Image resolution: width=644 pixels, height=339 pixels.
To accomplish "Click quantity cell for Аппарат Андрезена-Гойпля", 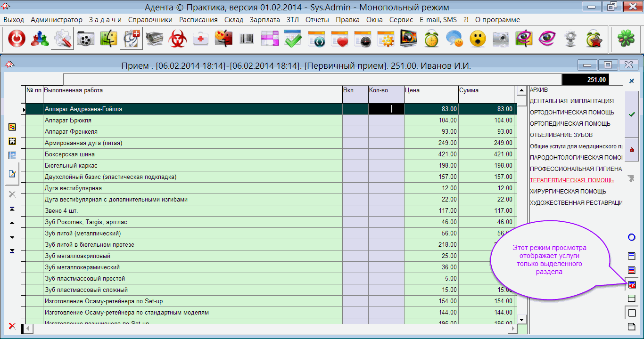I will coord(386,109).
